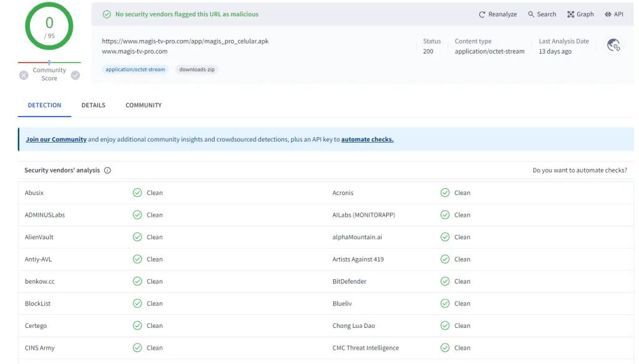The image size is (639, 364).
Task: Click the Clean check icon for alphaMountain.ai
Action: [x=445, y=237]
